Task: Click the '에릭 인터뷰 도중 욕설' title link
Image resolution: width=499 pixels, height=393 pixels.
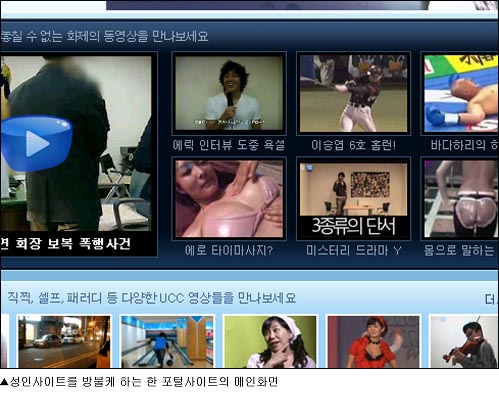Action: [229, 145]
